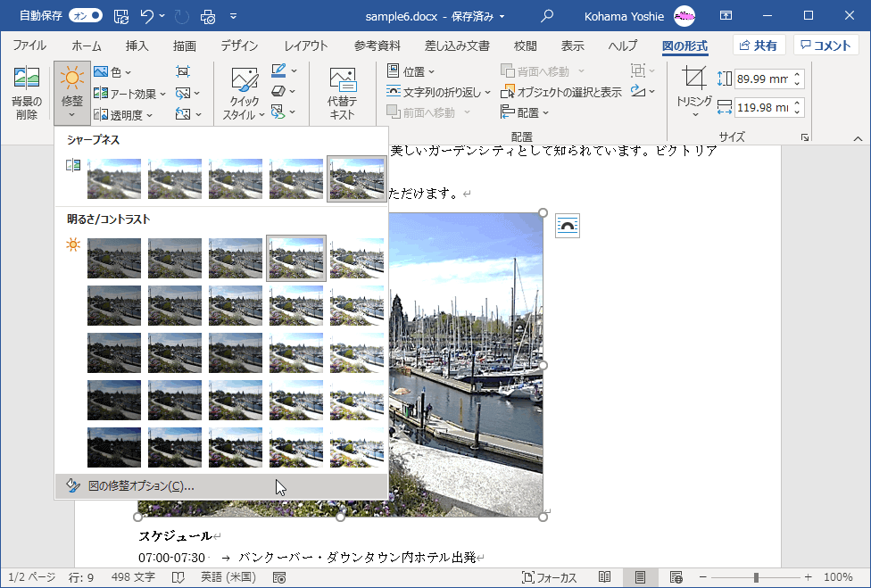Click the user account Kohama Yoshie

(624, 16)
